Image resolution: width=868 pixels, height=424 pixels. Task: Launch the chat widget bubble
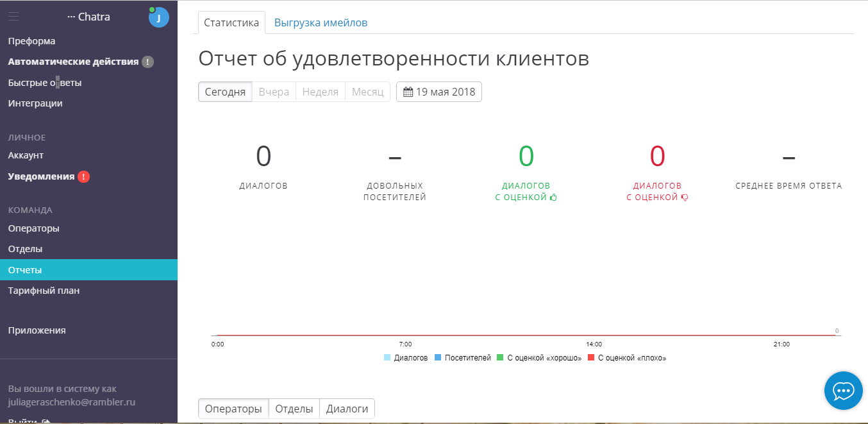click(x=843, y=391)
